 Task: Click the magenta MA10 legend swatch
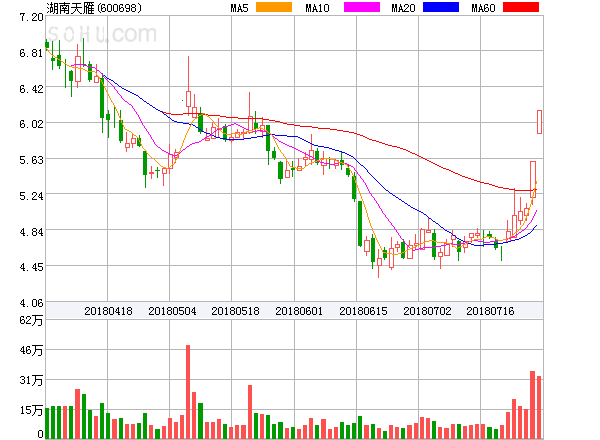pyautogui.click(x=362, y=7)
